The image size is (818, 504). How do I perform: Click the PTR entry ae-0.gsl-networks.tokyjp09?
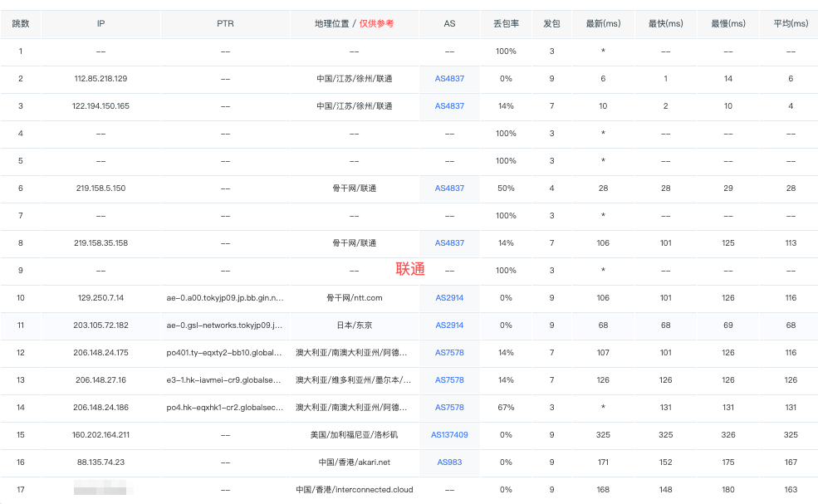[x=225, y=325]
